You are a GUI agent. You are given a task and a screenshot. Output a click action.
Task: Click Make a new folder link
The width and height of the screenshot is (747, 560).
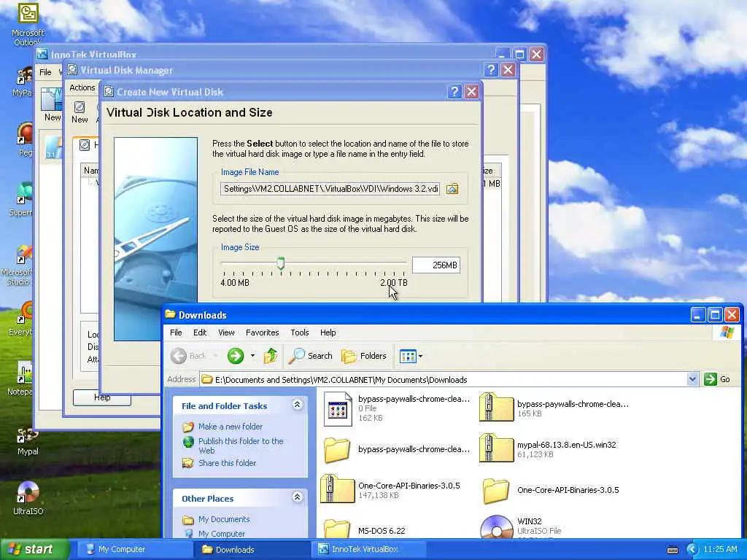[x=230, y=427]
